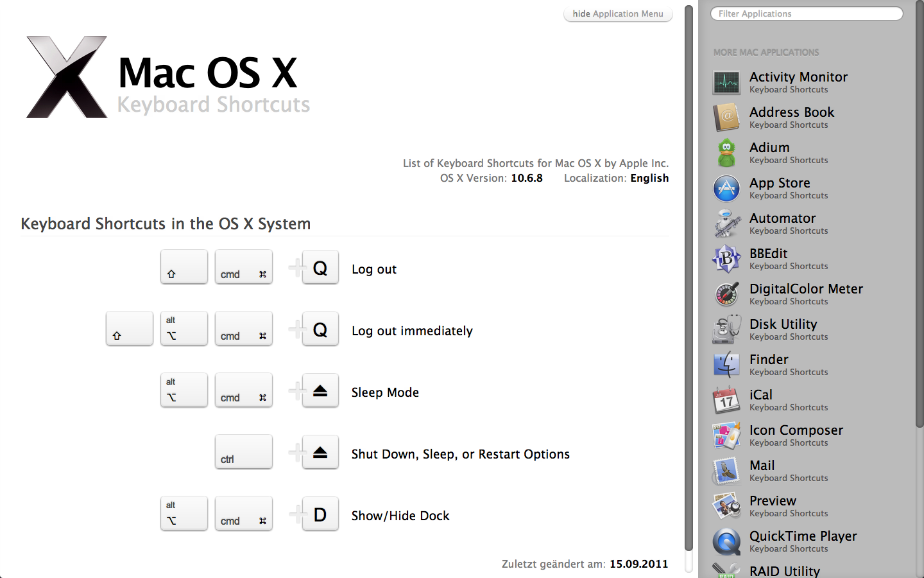The height and width of the screenshot is (578, 924).
Task: Click alt key in Show/Hide Dock row
Action: pyautogui.click(x=184, y=514)
